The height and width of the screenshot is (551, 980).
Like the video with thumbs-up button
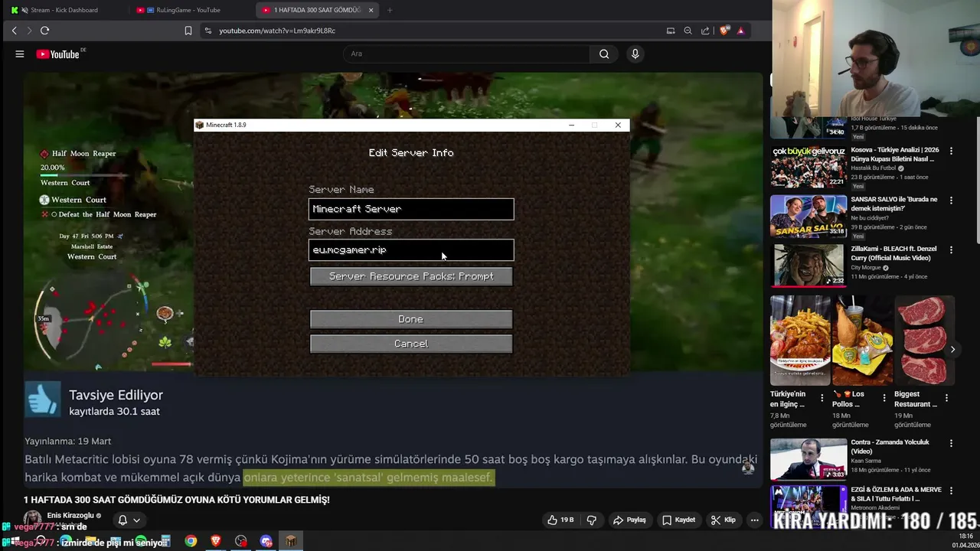560,520
